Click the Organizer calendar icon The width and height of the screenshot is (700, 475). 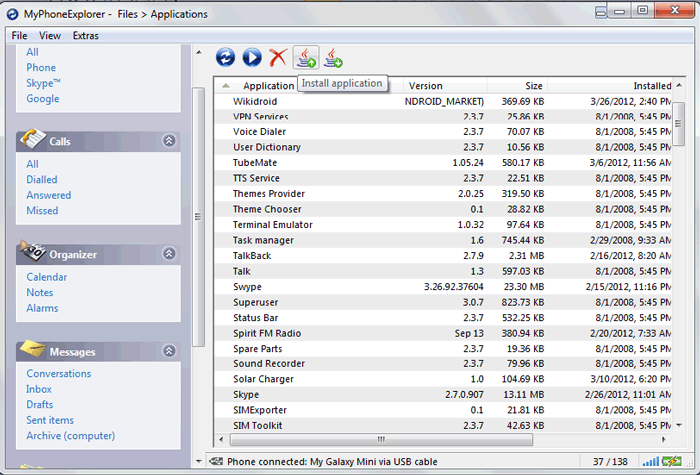[32, 251]
